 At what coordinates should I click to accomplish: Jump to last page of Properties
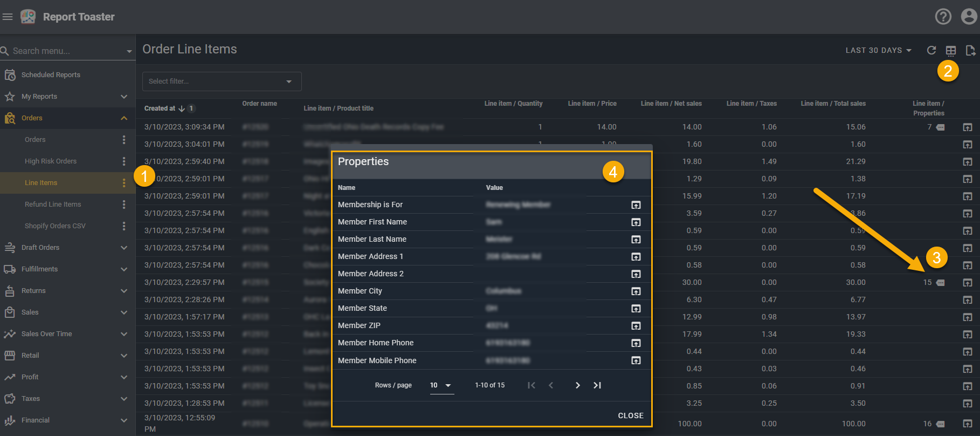pyautogui.click(x=597, y=385)
